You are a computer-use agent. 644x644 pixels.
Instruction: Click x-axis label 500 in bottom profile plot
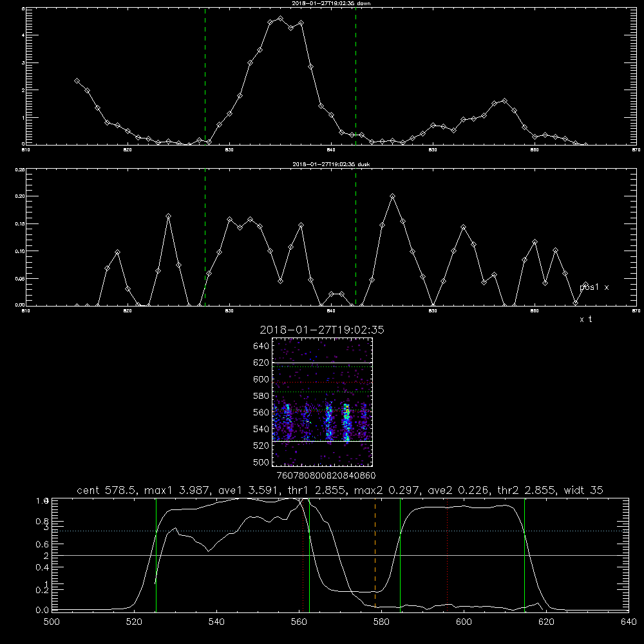pos(52,622)
